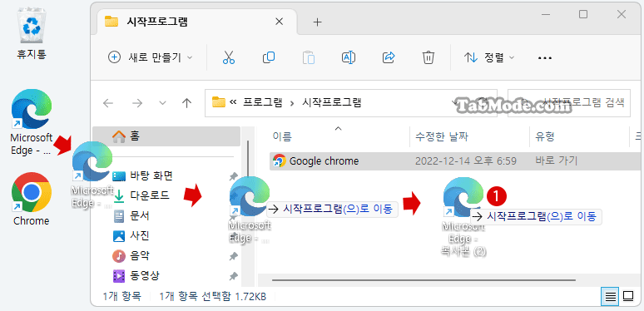Screen dimensions: 644x311
Task: Switch to details view layout
Action: (x=611, y=296)
